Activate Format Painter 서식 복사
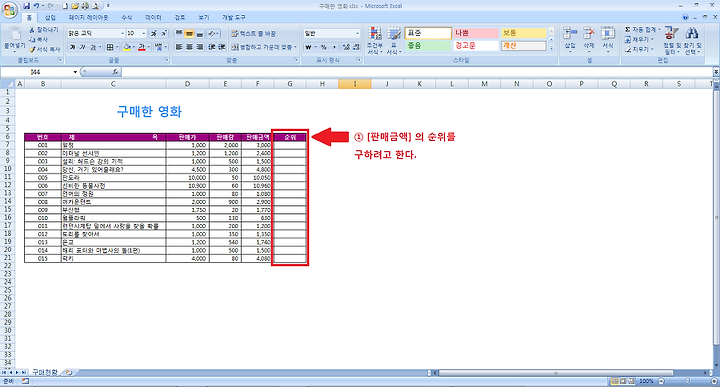 pos(45,49)
